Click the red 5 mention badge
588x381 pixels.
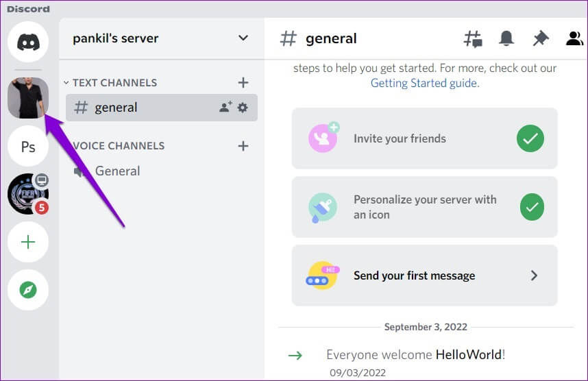(42, 207)
